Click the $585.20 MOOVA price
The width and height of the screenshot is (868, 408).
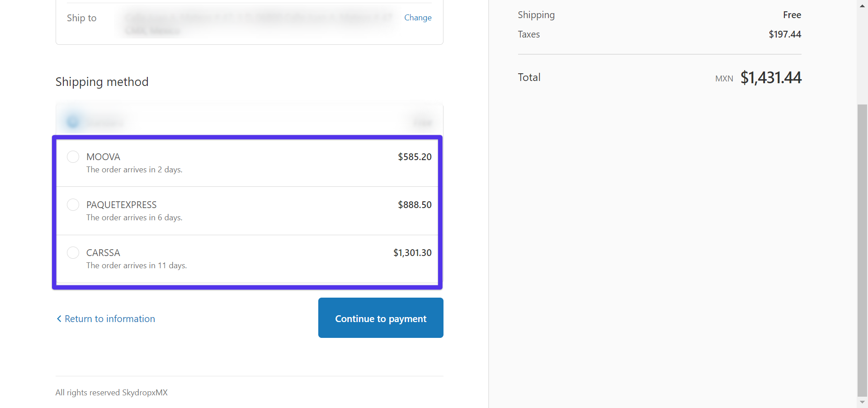415,157
